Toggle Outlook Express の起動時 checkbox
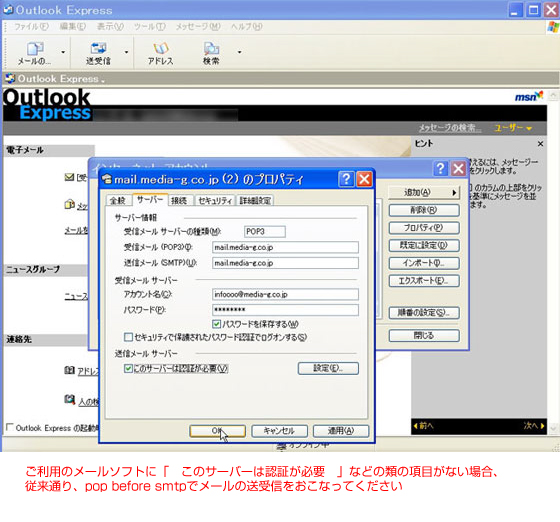Viewport: 560px width, 522px height. [10, 427]
